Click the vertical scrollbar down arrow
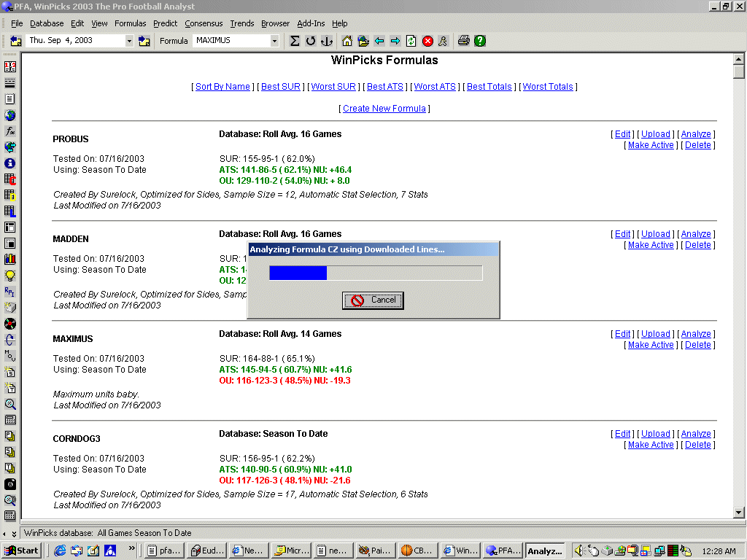The width and height of the screenshot is (747, 560). click(x=738, y=513)
